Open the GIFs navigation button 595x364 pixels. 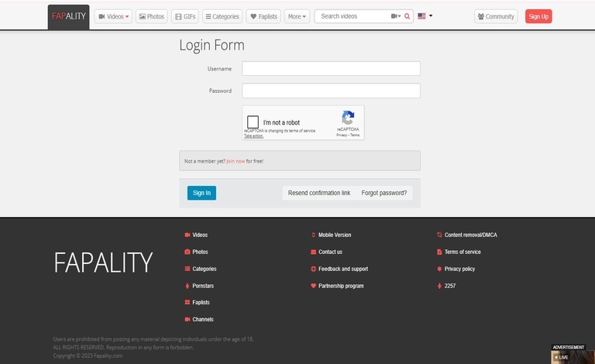[184, 16]
